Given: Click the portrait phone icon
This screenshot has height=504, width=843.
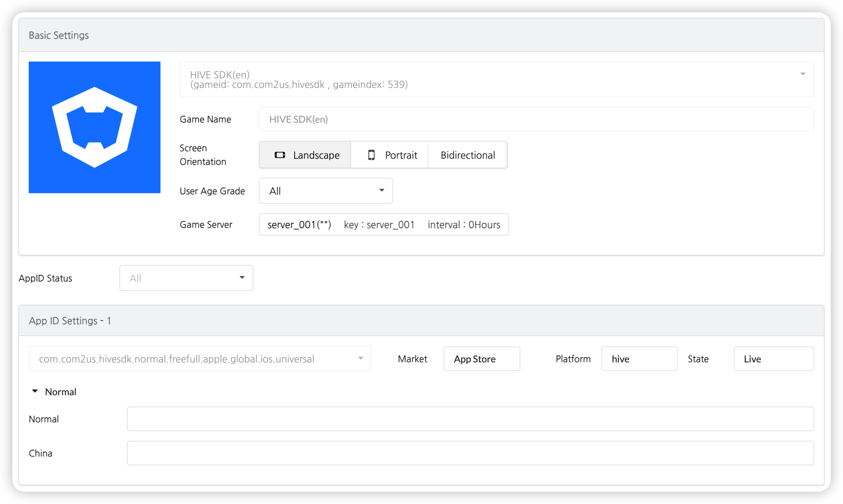Looking at the screenshot, I should coord(371,155).
